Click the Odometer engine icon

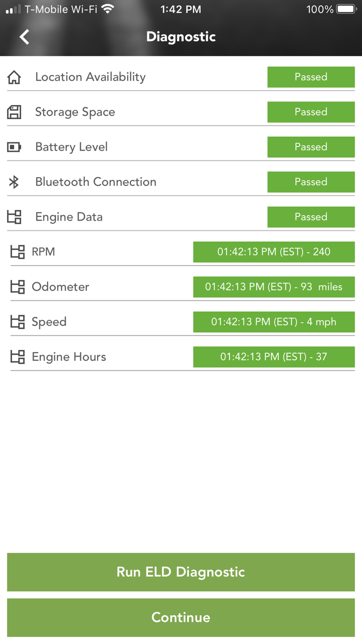[17, 287]
